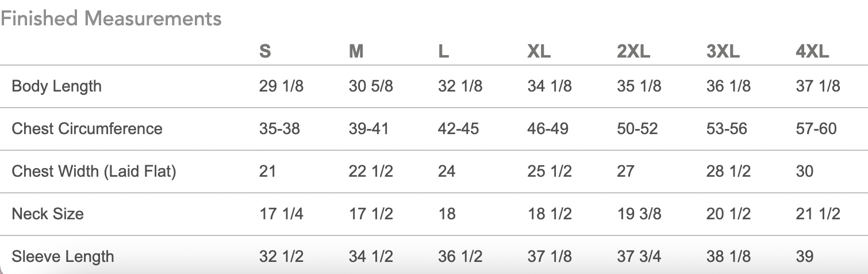The image size is (868, 274).
Task: Click the 4XL size column header
Action: click(x=812, y=52)
